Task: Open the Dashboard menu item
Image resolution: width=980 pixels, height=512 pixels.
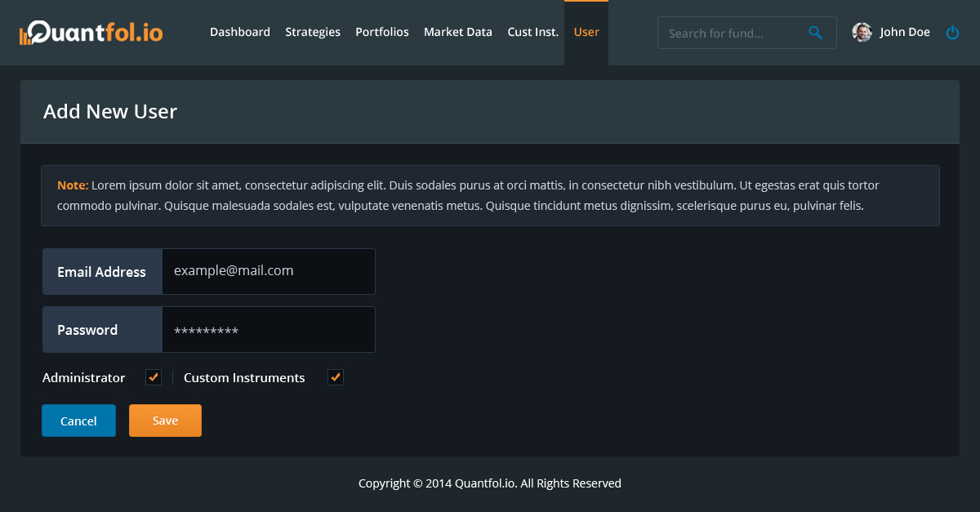Action: tap(240, 33)
